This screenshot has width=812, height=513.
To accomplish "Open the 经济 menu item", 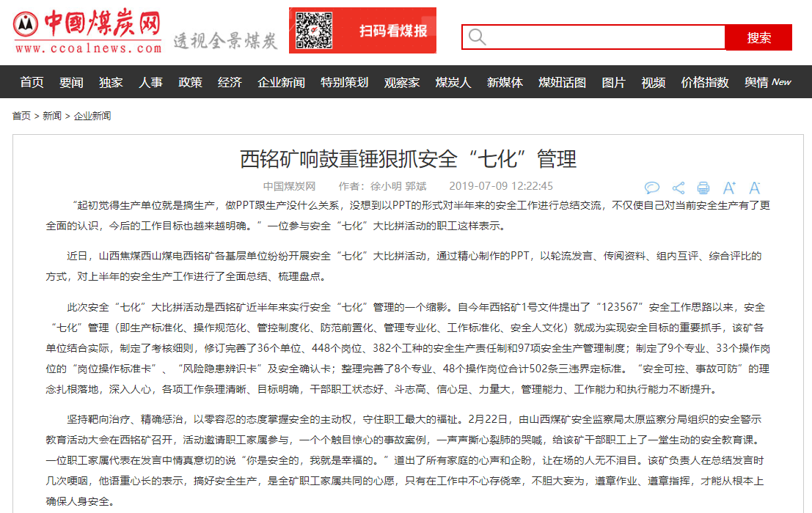I will click(230, 82).
